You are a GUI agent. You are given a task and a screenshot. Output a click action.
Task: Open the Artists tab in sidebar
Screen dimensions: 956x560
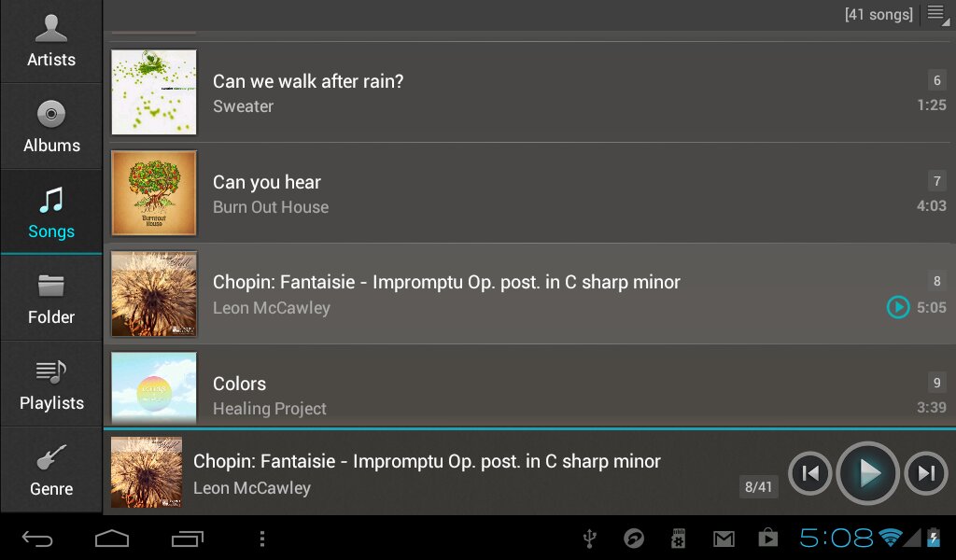point(50,42)
